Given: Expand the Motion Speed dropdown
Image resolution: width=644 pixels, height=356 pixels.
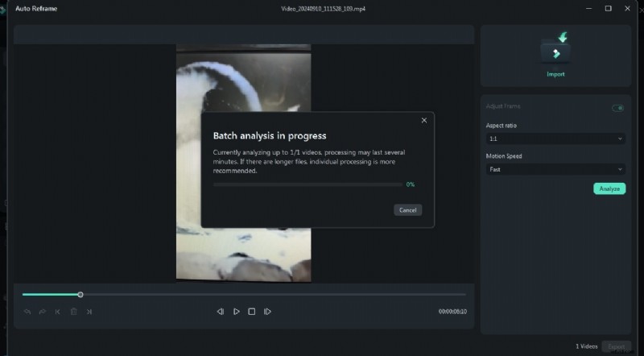Looking at the screenshot, I should (x=555, y=170).
